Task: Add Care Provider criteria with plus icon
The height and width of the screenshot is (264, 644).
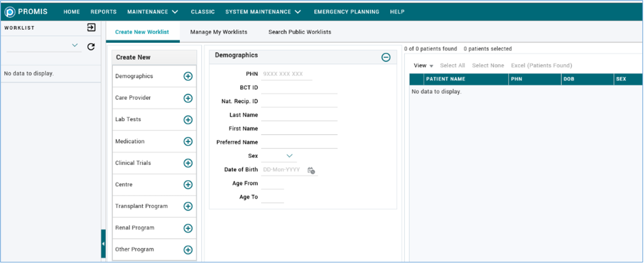Action: (188, 98)
